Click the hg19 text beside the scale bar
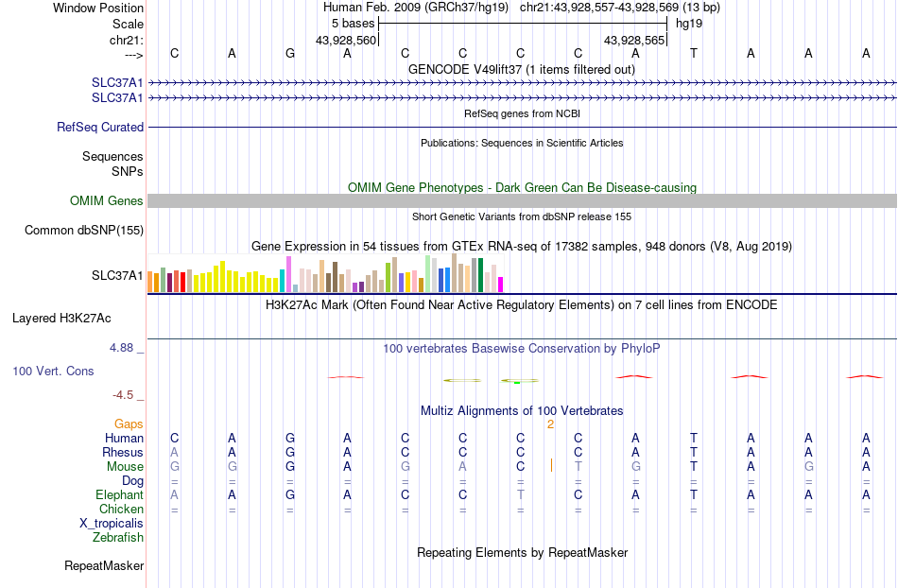 click(x=689, y=24)
